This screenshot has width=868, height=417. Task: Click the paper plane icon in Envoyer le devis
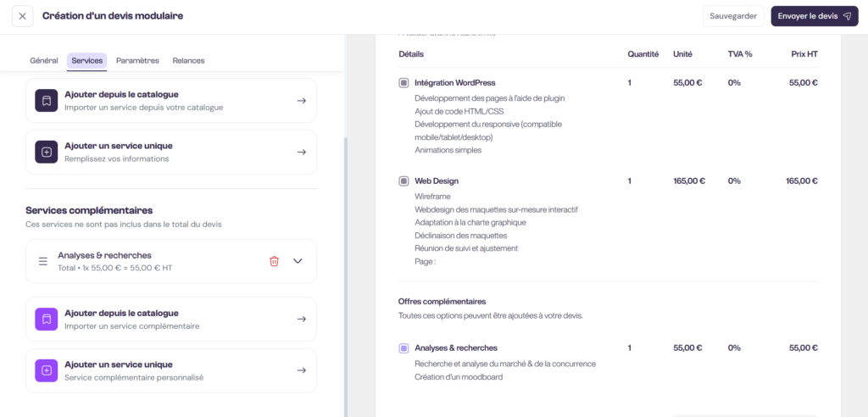[x=847, y=16]
